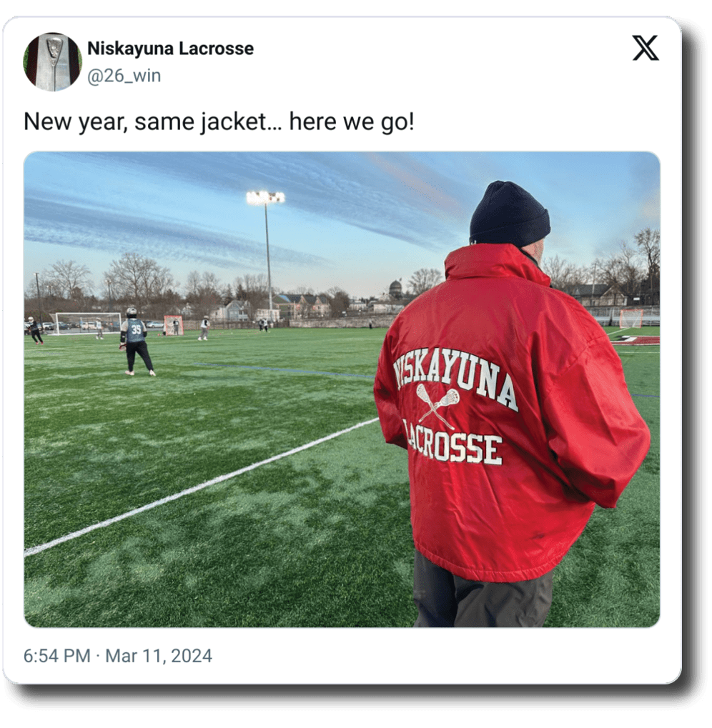The height and width of the screenshot is (728, 712).
Task: Click the black beanie in the photo
Action: pos(510,214)
